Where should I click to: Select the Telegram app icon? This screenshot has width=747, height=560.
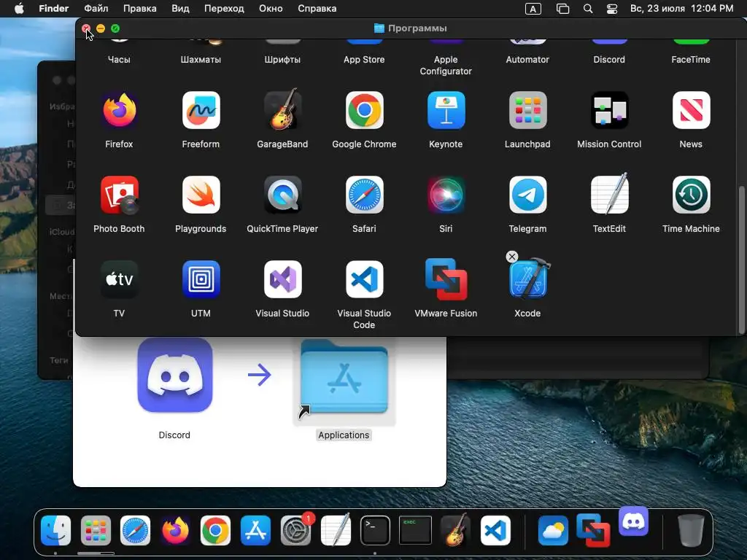[528, 195]
